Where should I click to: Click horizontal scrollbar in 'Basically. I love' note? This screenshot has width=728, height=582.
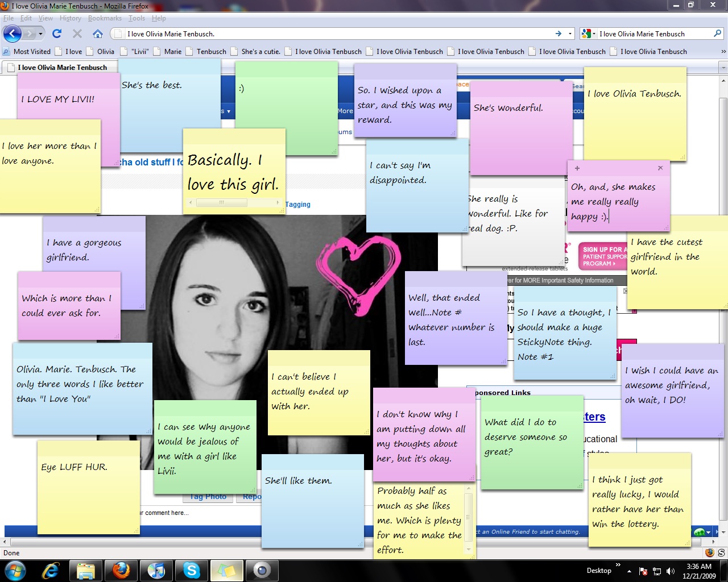click(234, 202)
